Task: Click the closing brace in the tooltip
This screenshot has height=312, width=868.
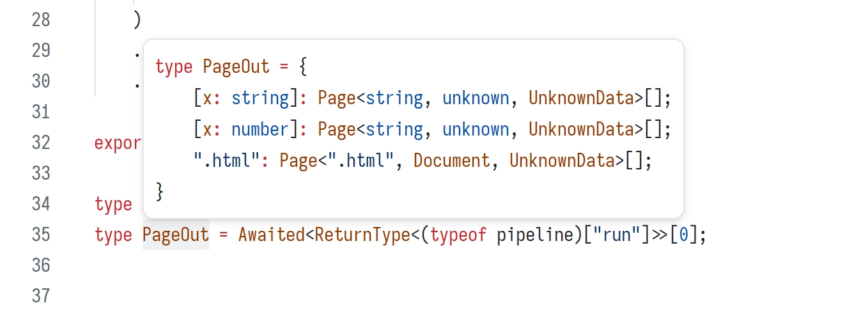Action: point(160,191)
